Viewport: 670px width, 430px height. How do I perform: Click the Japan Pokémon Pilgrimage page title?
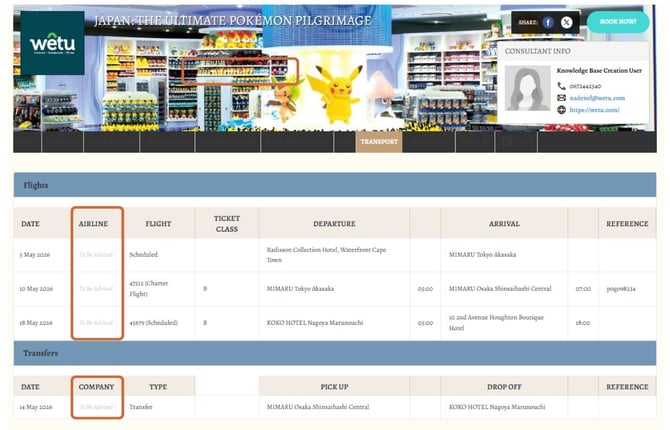pos(233,21)
